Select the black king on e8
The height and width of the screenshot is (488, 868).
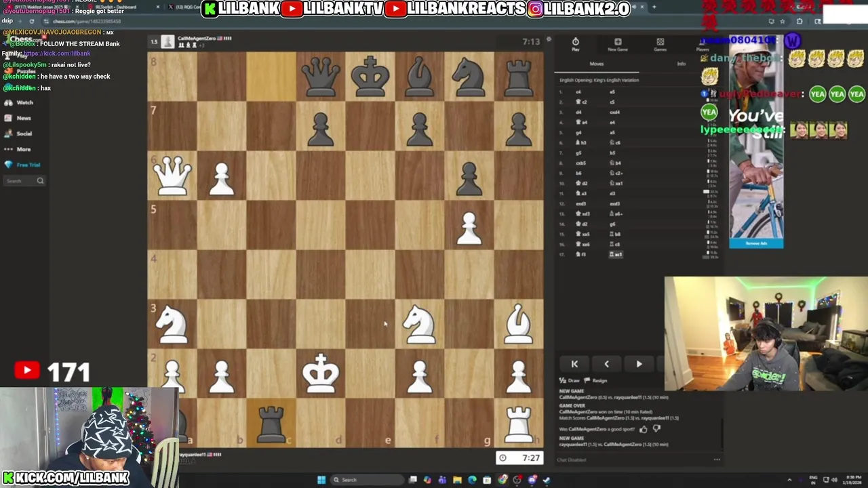tap(370, 77)
